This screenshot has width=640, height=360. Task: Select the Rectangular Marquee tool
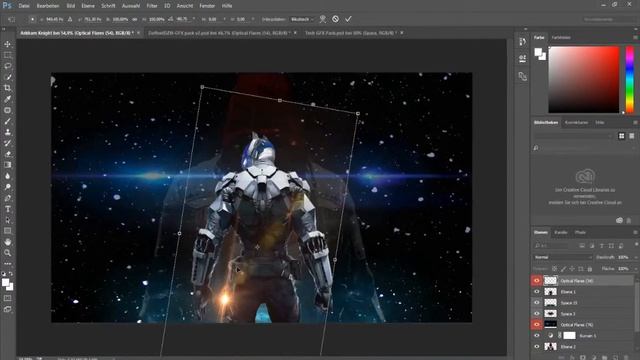[7, 55]
